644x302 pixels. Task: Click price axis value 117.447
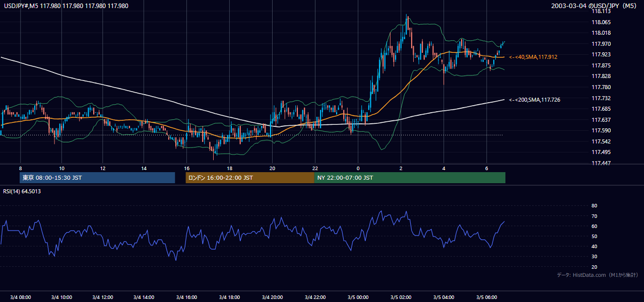601,163
